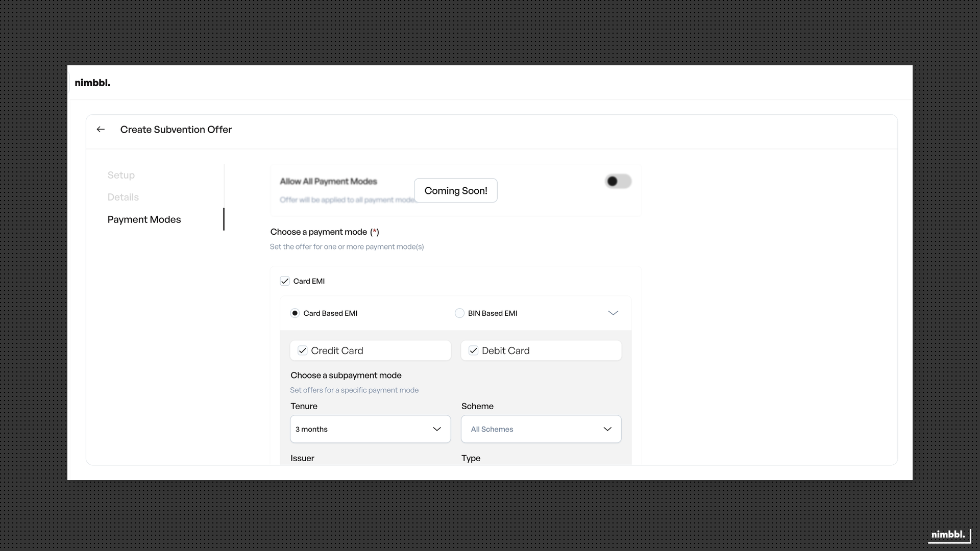Image resolution: width=980 pixels, height=551 pixels.
Task: Click the checkmark inside the Card EMI checkbox
Action: point(284,281)
